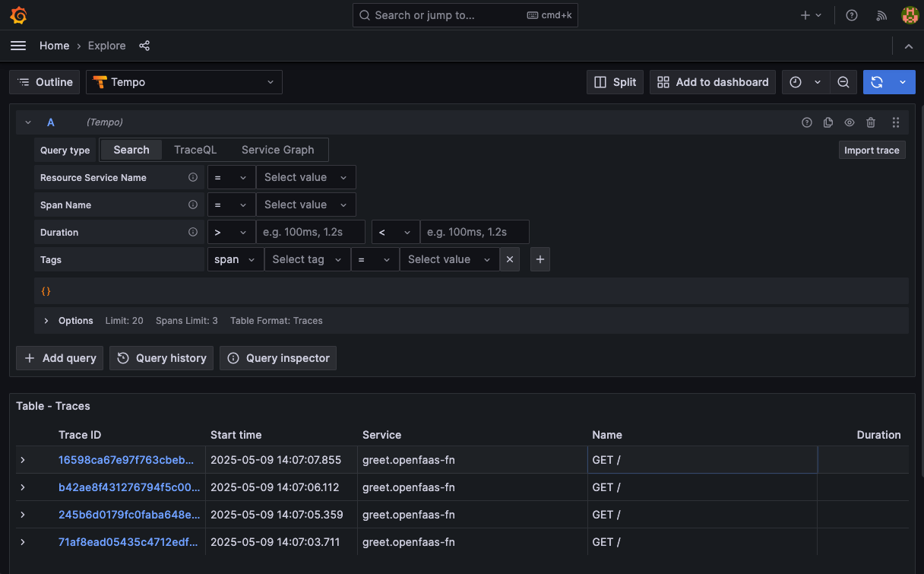Collapse the top bar with the chevron
The image size is (924, 574).
point(908,46)
